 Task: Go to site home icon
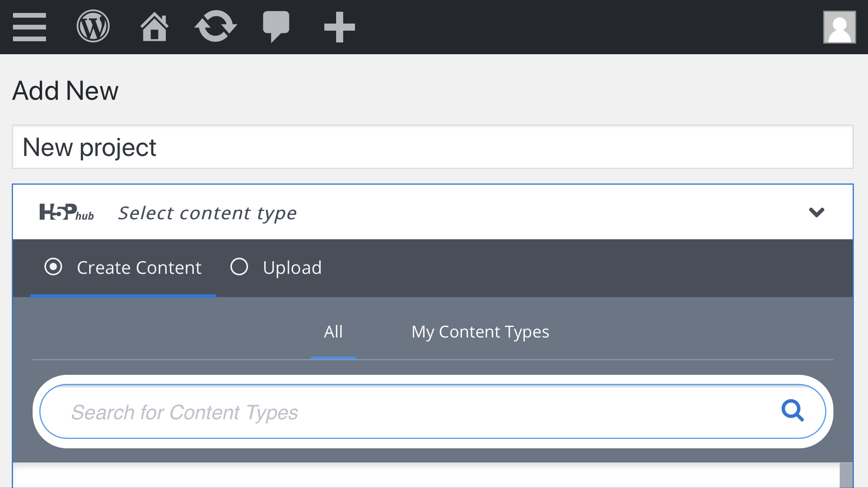(x=154, y=26)
